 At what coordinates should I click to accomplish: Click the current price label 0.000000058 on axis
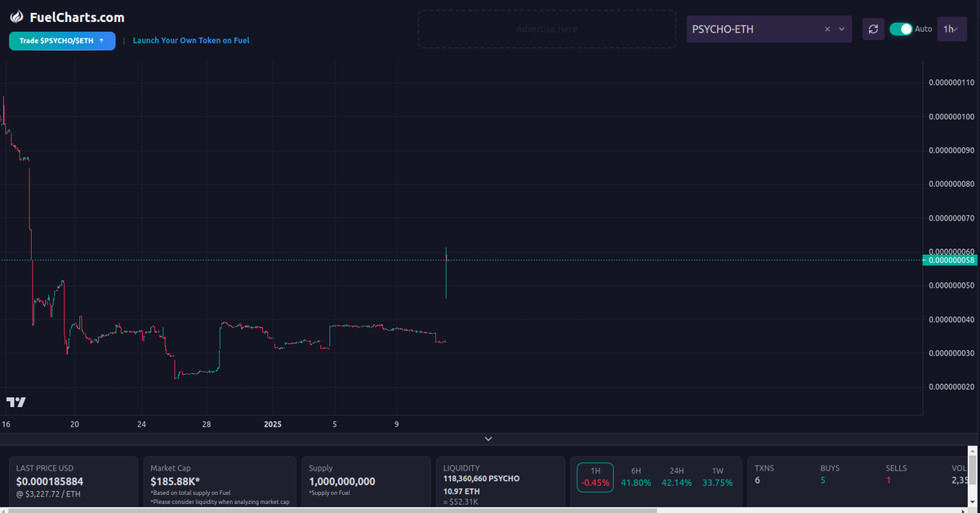click(x=948, y=260)
